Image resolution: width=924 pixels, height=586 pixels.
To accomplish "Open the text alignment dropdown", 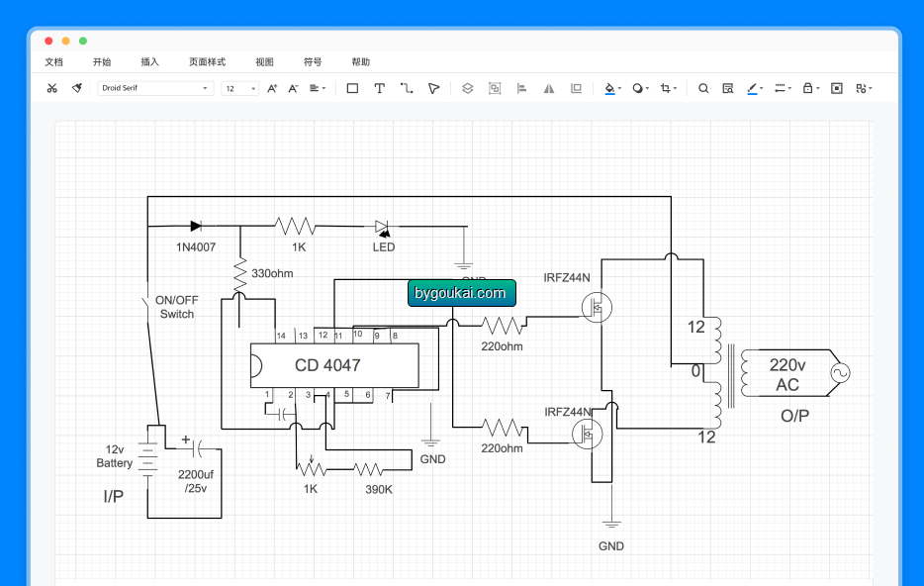I will (x=317, y=88).
